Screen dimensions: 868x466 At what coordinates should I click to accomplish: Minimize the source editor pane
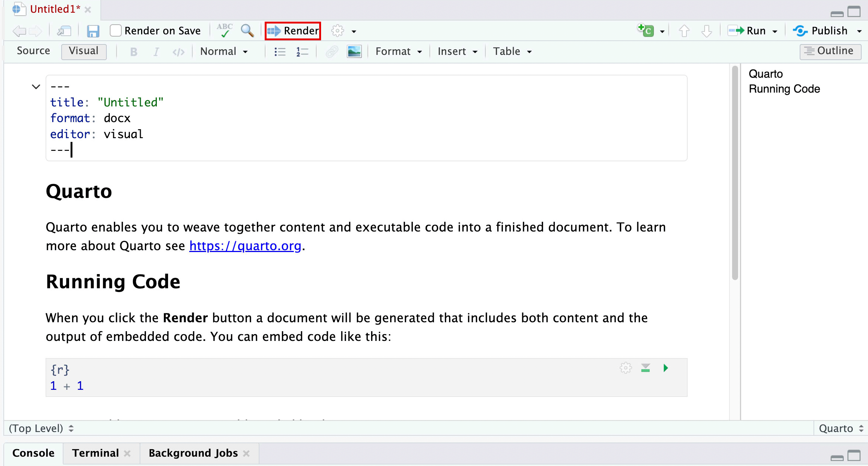pyautogui.click(x=837, y=13)
